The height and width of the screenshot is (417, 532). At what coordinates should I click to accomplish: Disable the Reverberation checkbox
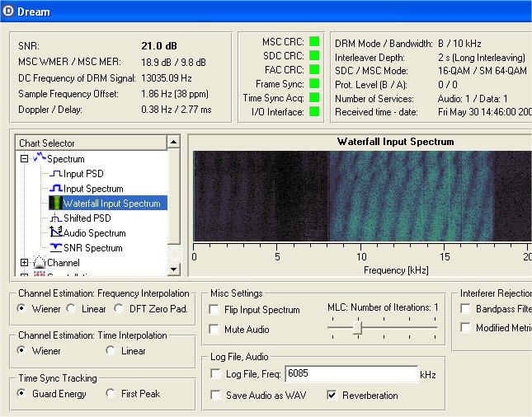click(332, 395)
